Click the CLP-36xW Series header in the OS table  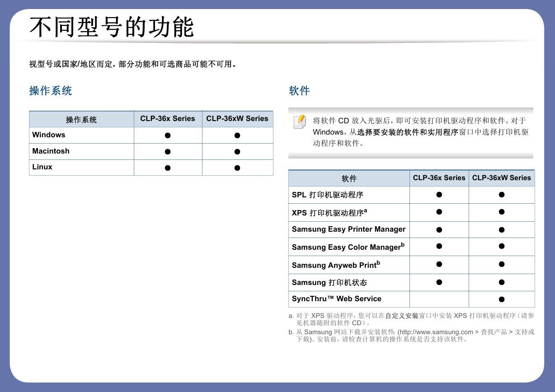tap(237, 119)
